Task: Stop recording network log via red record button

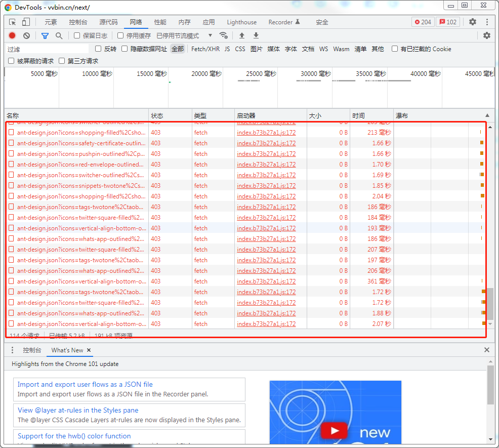Action: 12,36
